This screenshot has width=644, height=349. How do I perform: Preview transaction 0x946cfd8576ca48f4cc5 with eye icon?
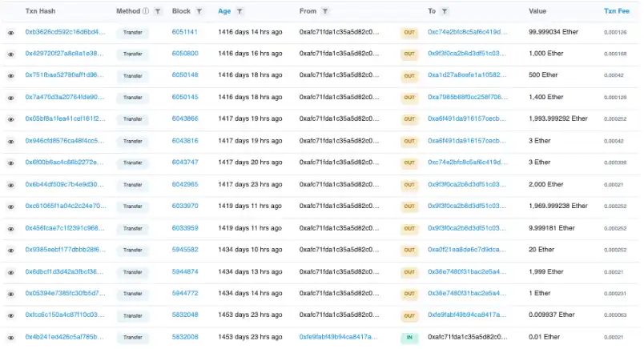pyautogui.click(x=11, y=142)
